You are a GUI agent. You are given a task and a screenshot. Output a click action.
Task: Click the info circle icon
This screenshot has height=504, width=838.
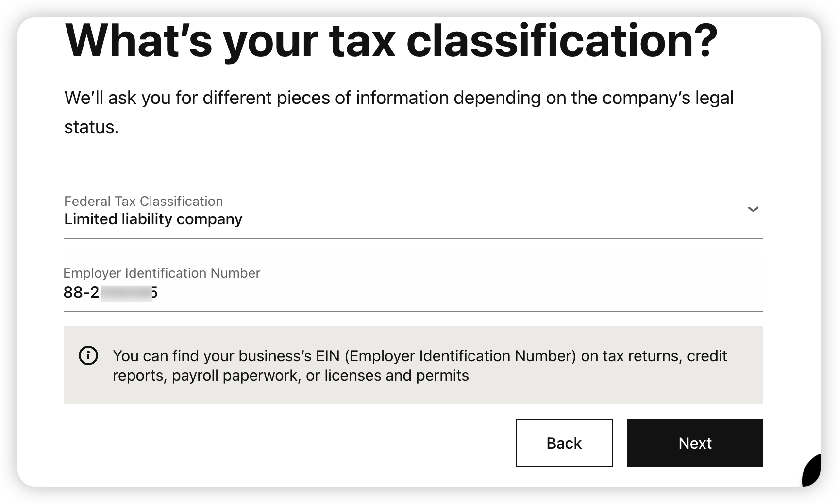tap(88, 356)
